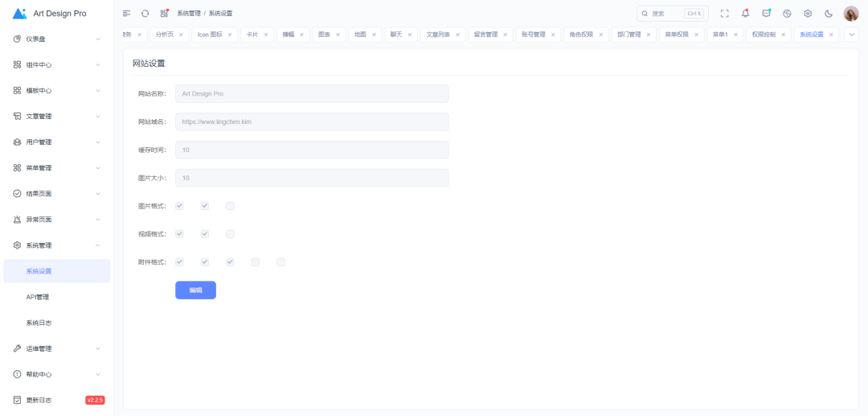Viewport: 868px width, 416px height.
Task: Click the 帮助中心 info icon
Action: pos(17,374)
